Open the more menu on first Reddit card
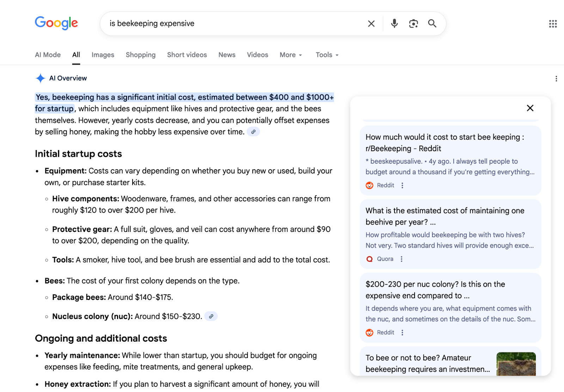 (402, 185)
